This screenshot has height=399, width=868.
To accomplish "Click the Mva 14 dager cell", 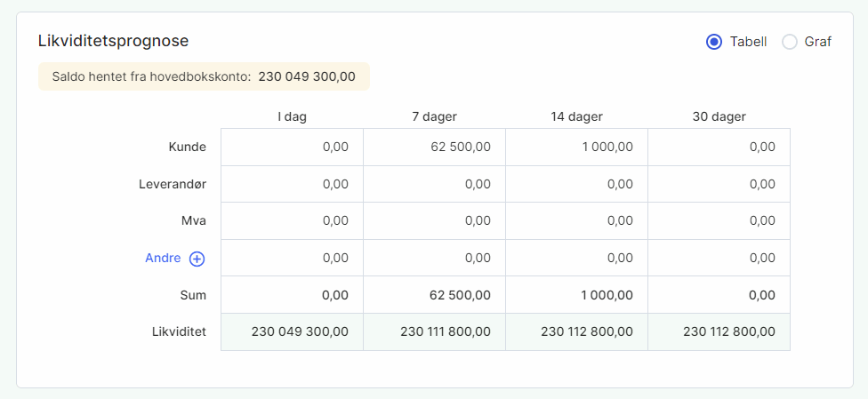I will pyautogui.click(x=576, y=221).
